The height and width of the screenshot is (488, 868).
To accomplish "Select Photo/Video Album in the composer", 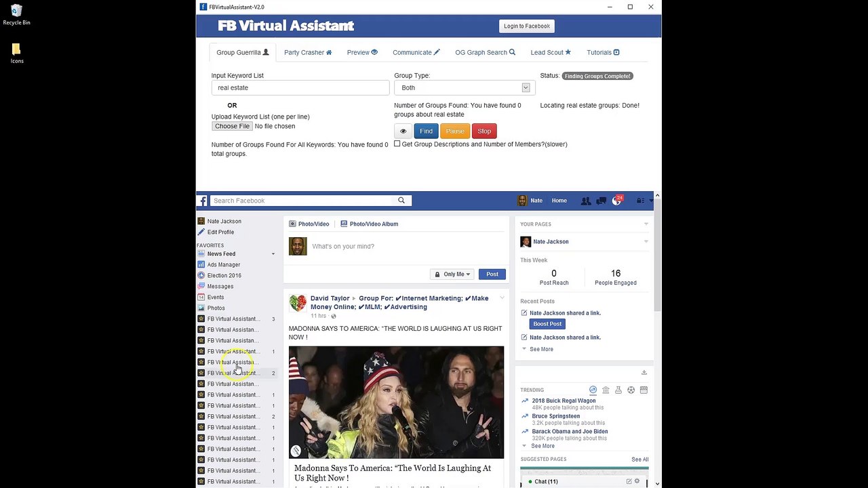I will 369,224.
